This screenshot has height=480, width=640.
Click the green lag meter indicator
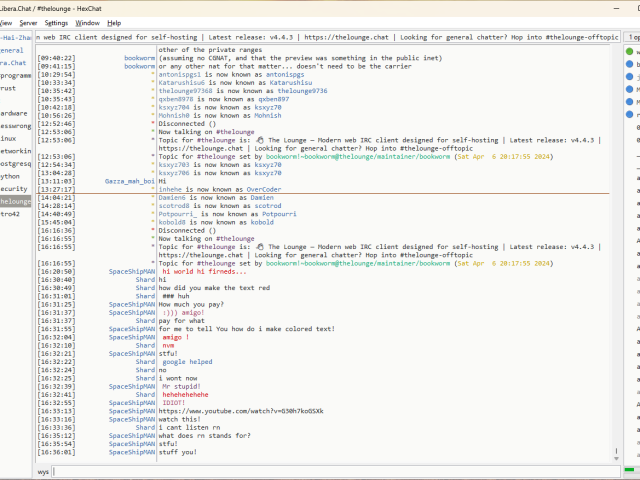click(x=630, y=471)
